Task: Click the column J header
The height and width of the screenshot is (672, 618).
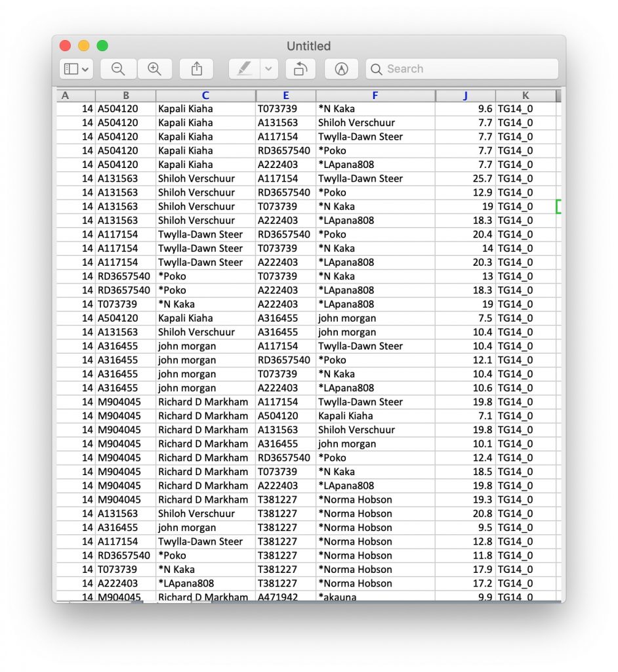Action: pos(465,96)
